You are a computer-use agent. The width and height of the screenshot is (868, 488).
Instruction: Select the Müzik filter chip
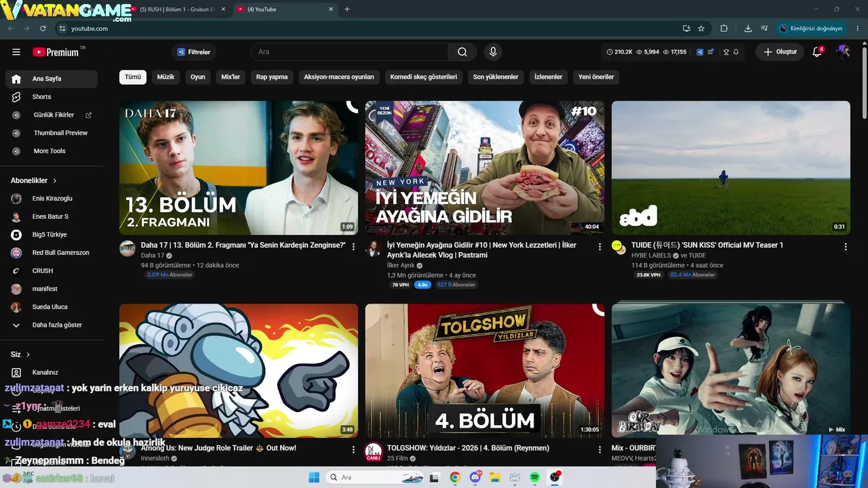tap(166, 77)
